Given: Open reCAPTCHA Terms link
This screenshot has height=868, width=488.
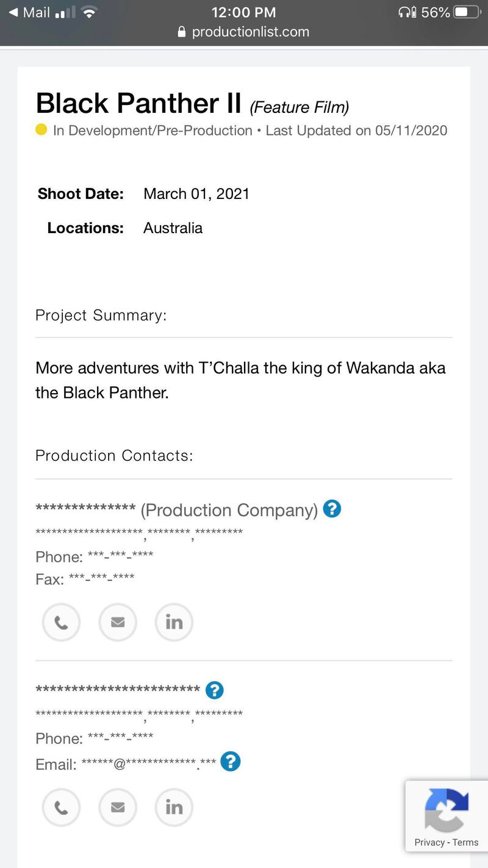Looking at the screenshot, I should click(x=466, y=842).
